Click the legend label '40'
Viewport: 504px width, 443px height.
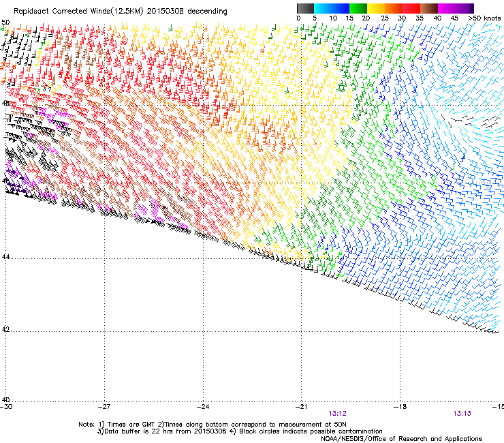(437, 18)
